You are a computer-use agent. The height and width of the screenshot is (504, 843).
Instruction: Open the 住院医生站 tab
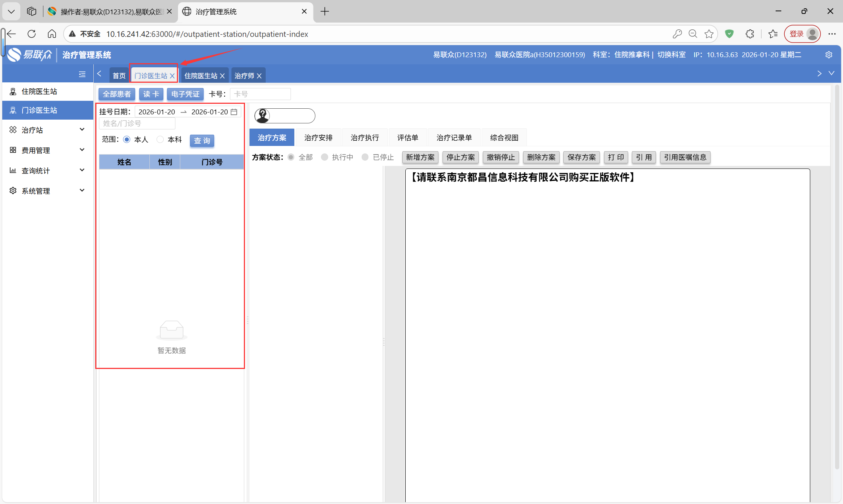click(201, 76)
